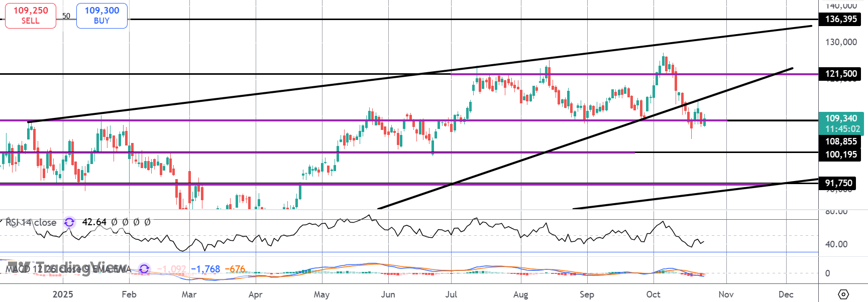Click the RSI value 42.64

point(94,222)
